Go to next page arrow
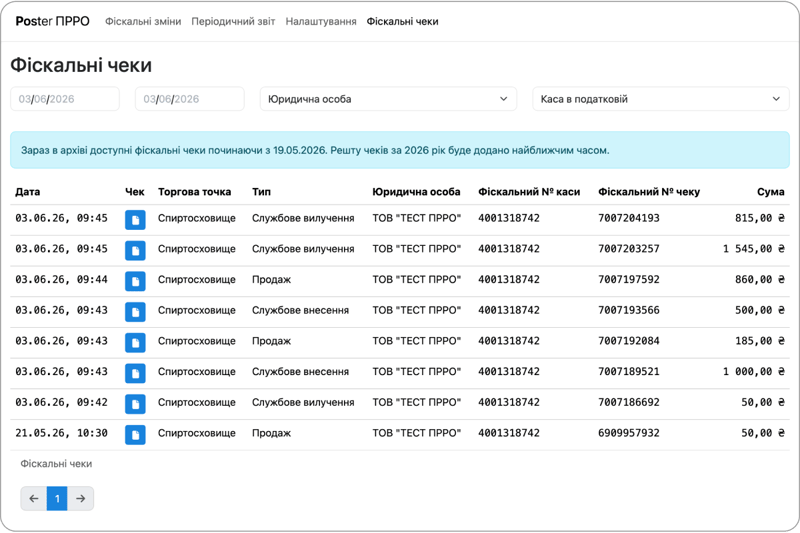800x533 pixels. (x=81, y=498)
